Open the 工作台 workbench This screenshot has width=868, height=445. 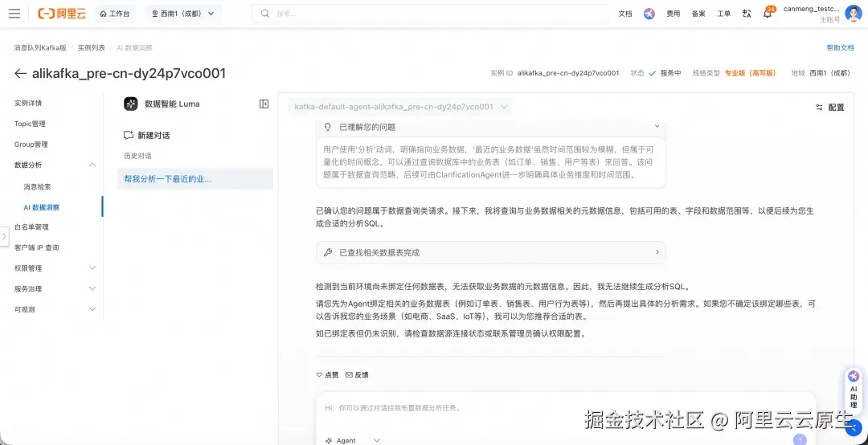pyautogui.click(x=115, y=14)
